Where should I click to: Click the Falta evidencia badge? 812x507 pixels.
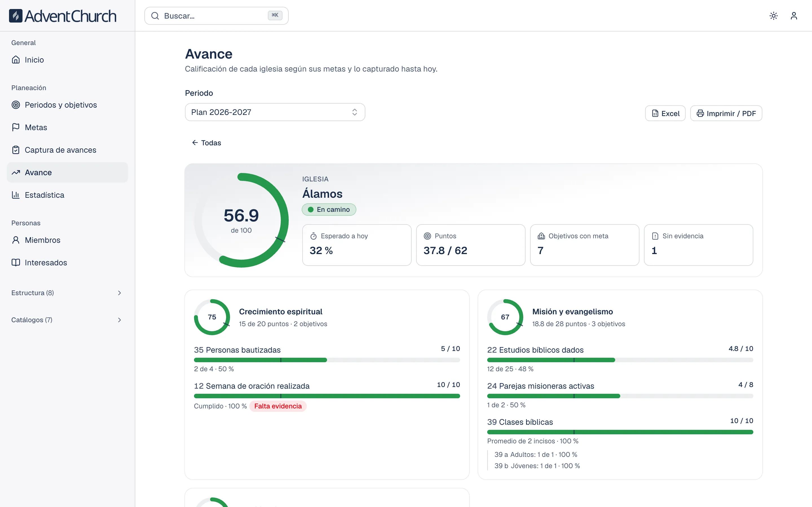tap(278, 406)
